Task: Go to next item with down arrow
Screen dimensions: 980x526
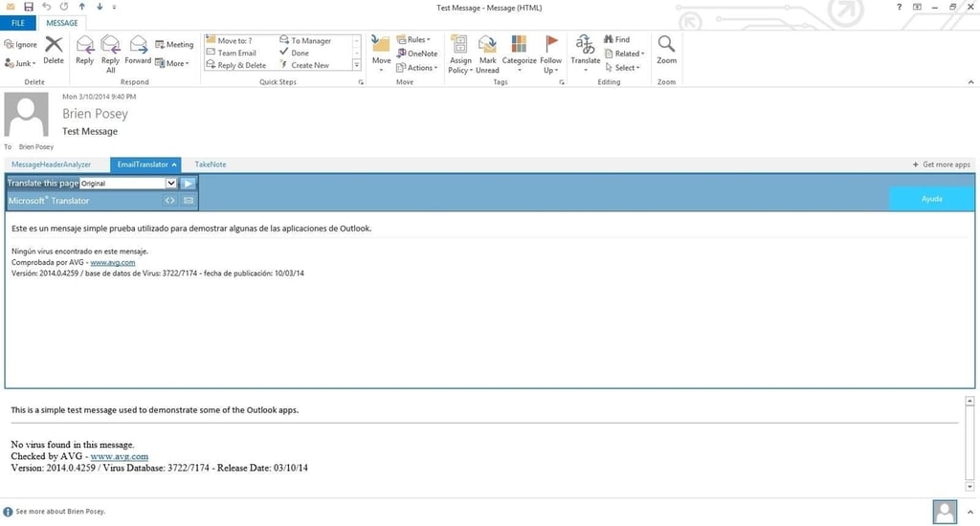Action: 100,7
